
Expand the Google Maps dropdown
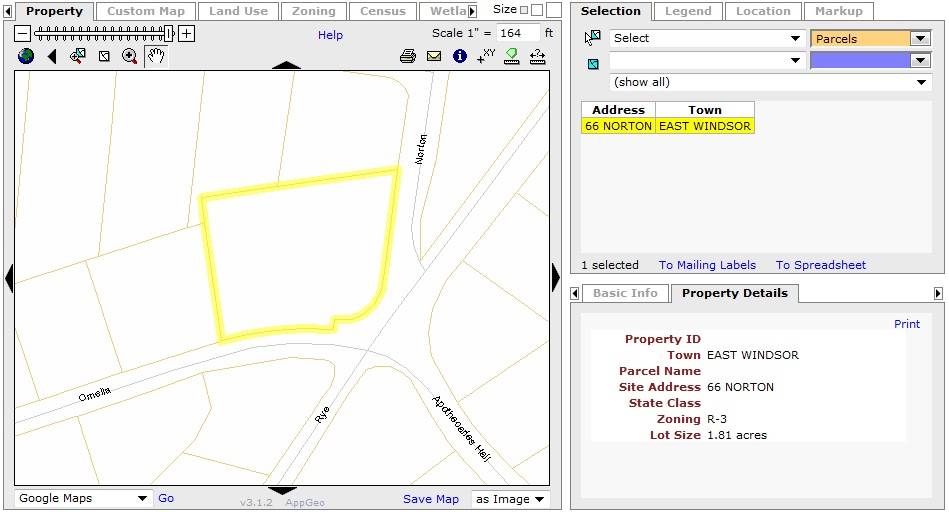83,498
